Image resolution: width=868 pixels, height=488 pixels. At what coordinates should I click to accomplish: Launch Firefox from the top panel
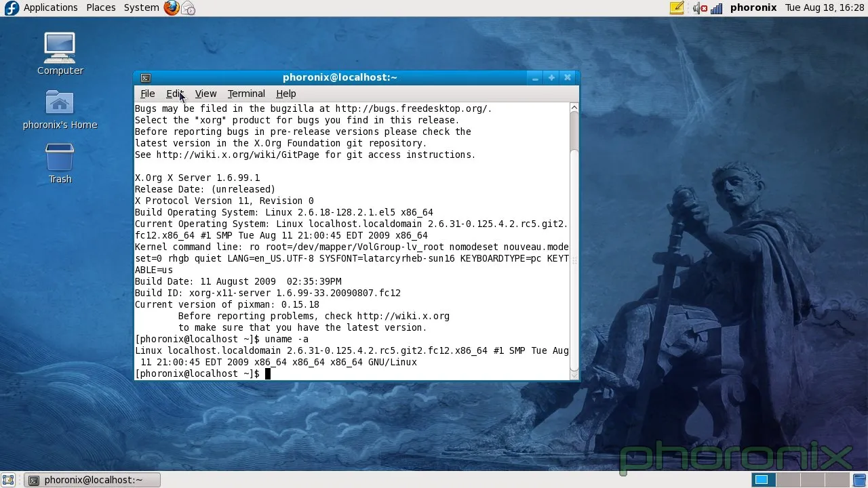click(172, 8)
